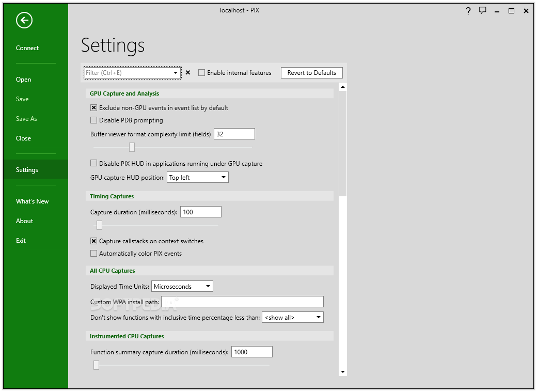
Task: Open the About page
Action: point(24,221)
